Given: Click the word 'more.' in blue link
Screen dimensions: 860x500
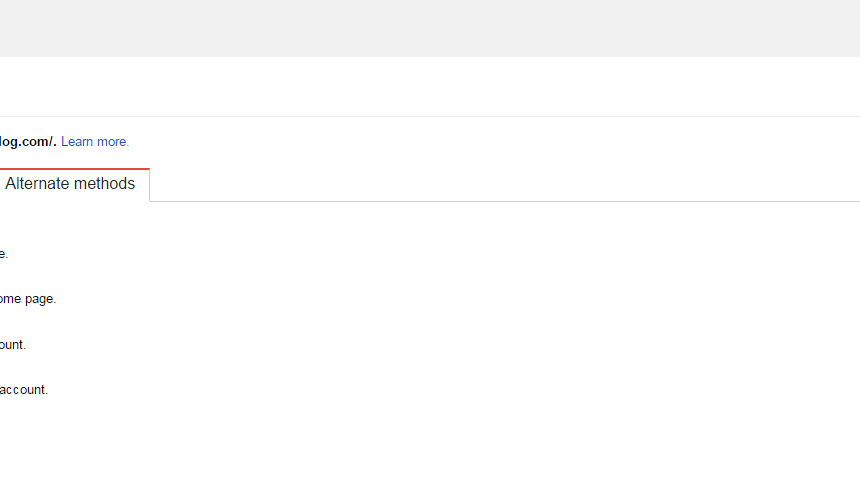Looking at the screenshot, I should click(x=113, y=141).
